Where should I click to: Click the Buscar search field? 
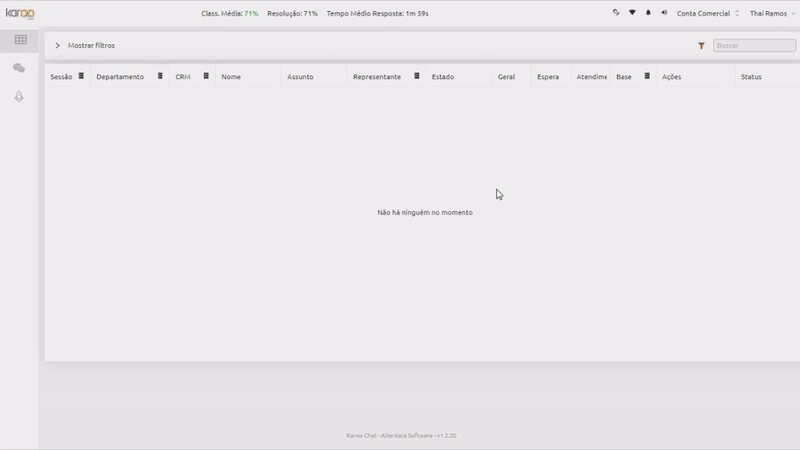pos(754,45)
